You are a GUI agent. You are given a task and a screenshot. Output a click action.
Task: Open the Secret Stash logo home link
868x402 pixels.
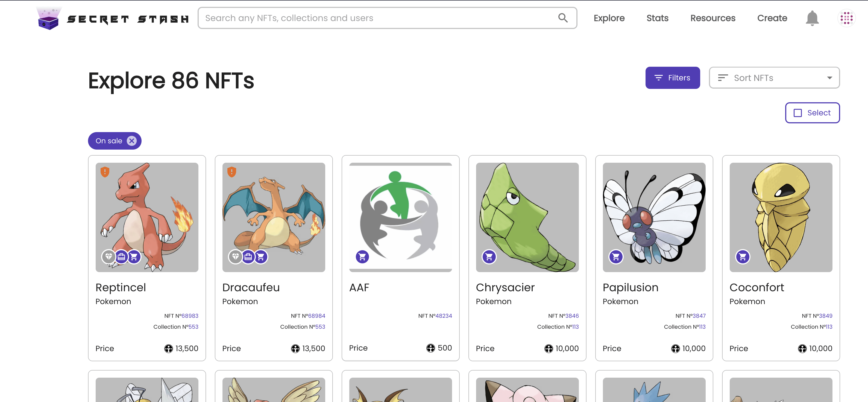pyautogui.click(x=113, y=18)
